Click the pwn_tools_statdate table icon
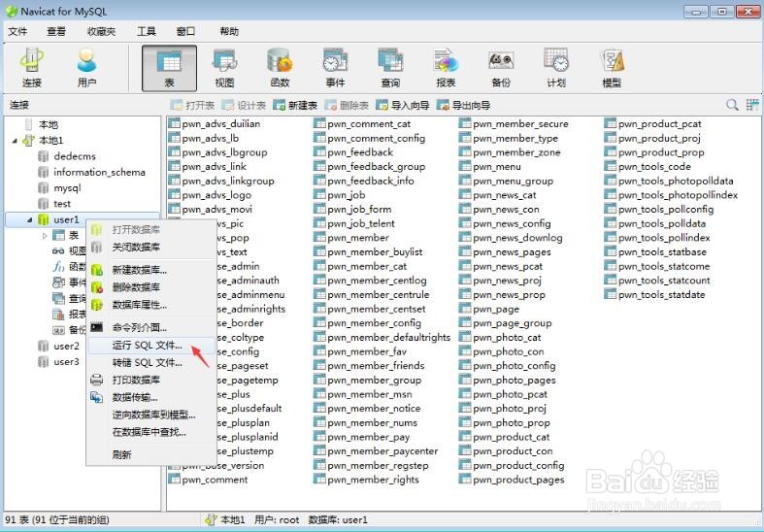764x532 pixels. [x=610, y=295]
